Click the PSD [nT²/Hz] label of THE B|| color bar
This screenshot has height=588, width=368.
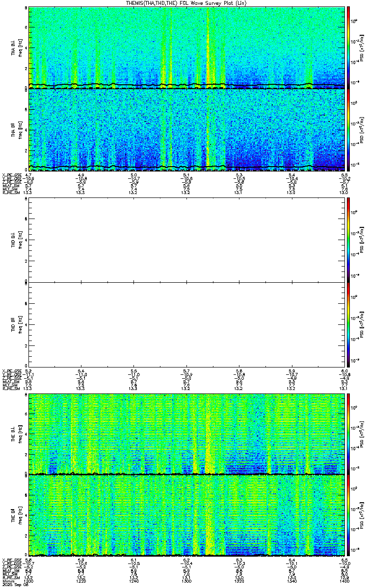(x=362, y=515)
